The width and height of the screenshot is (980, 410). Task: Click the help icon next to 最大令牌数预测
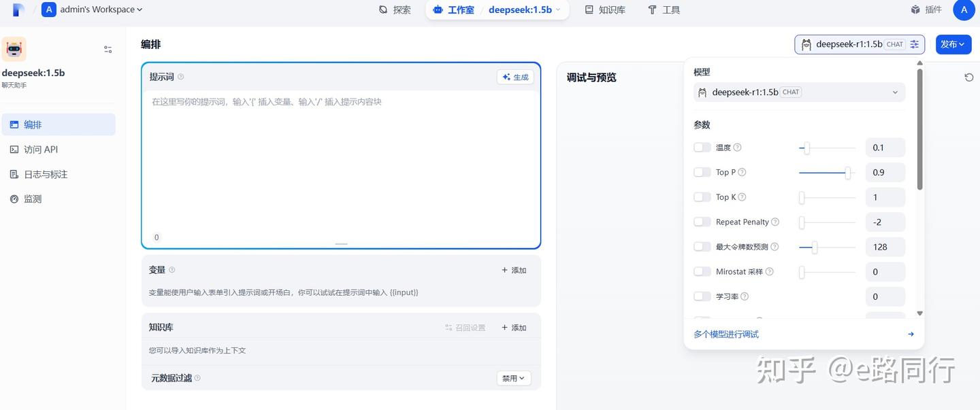774,247
